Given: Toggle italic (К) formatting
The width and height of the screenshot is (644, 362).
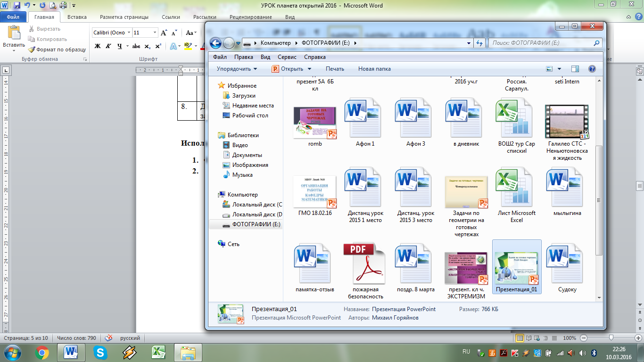Looking at the screenshot, I should (108, 46).
